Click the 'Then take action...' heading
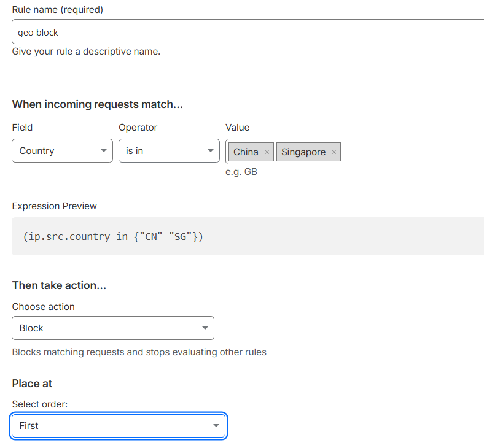The height and width of the screenshot is (448, 484). [x=59, y=285]
